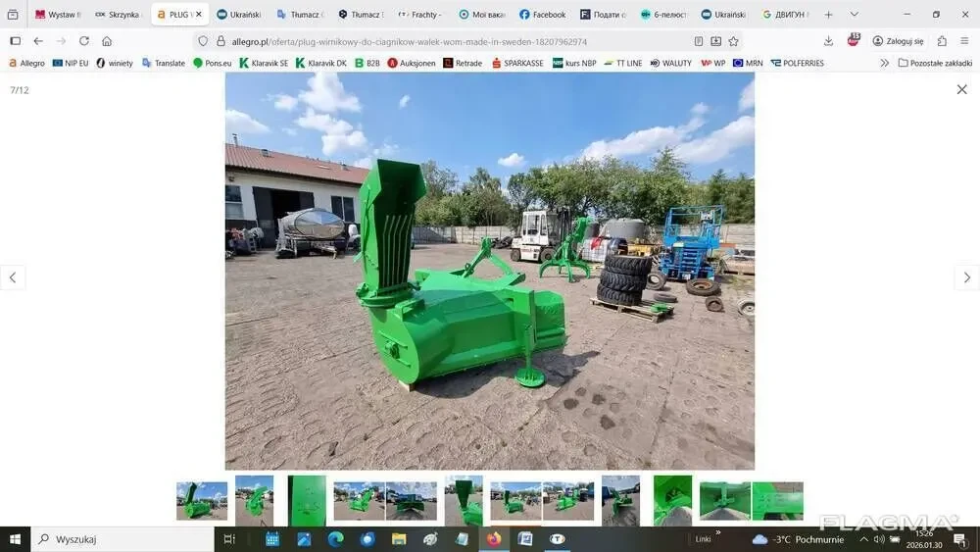Expand hidden system tray icons
980x552 pixels.
click(x=863, y=539)
